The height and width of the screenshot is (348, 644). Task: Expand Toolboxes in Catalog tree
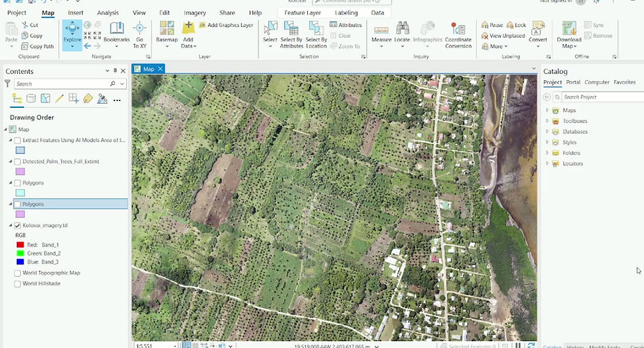(547, 121)
